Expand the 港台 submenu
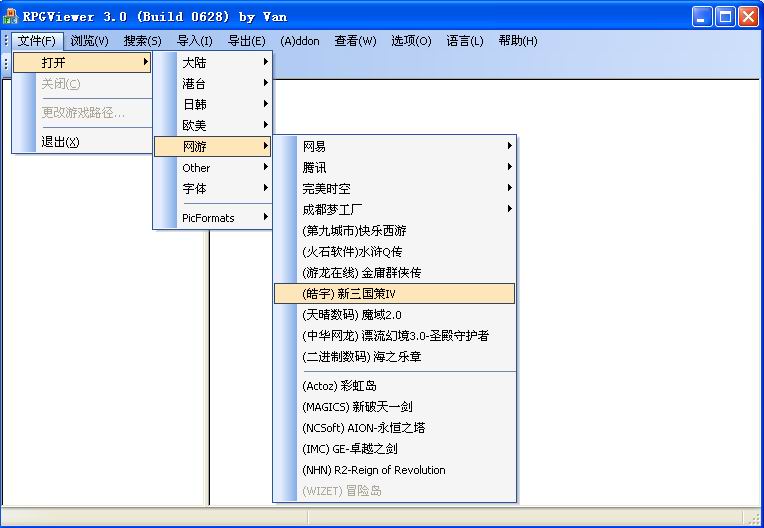764x528 pixels. tap(212, 83)
